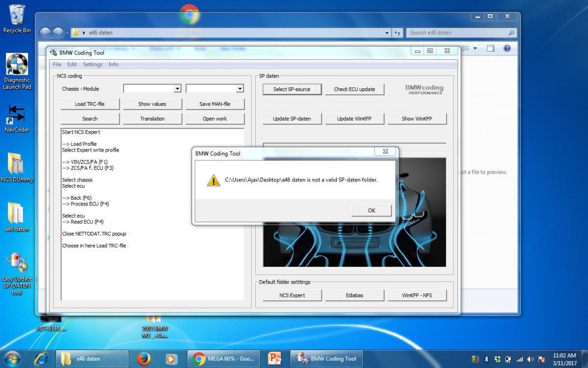588x368 pixels.
Task: Open the Settings menu in BMW Coding Tool
Action: click(x=93, y=64)
